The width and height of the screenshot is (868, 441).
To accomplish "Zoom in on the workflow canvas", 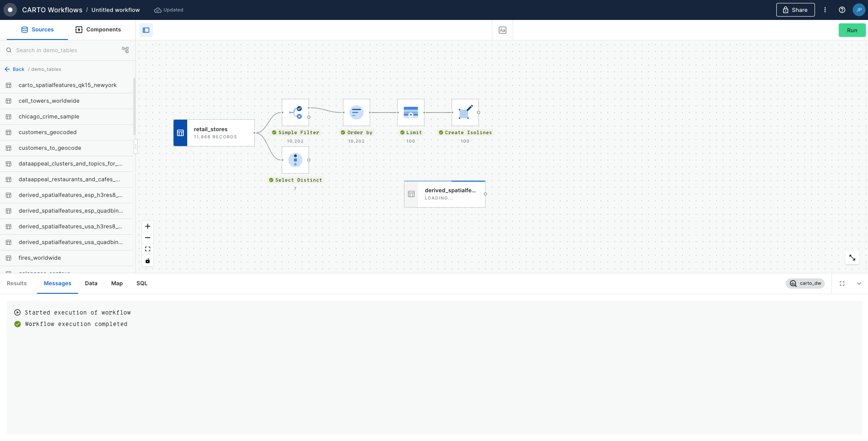I will pos(148,226).
